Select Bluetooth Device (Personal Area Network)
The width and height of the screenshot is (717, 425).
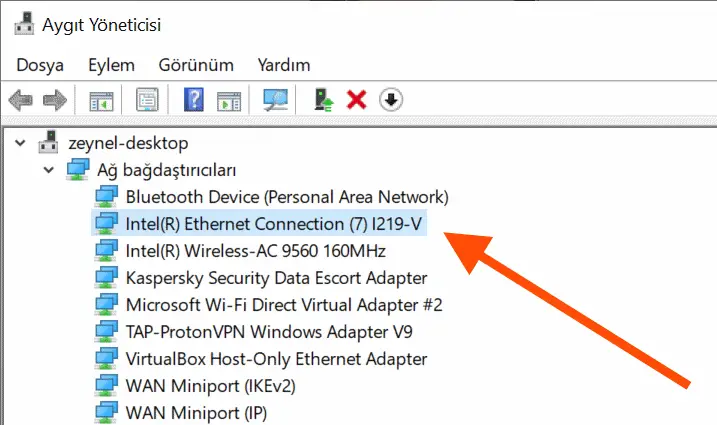point(287,197)
